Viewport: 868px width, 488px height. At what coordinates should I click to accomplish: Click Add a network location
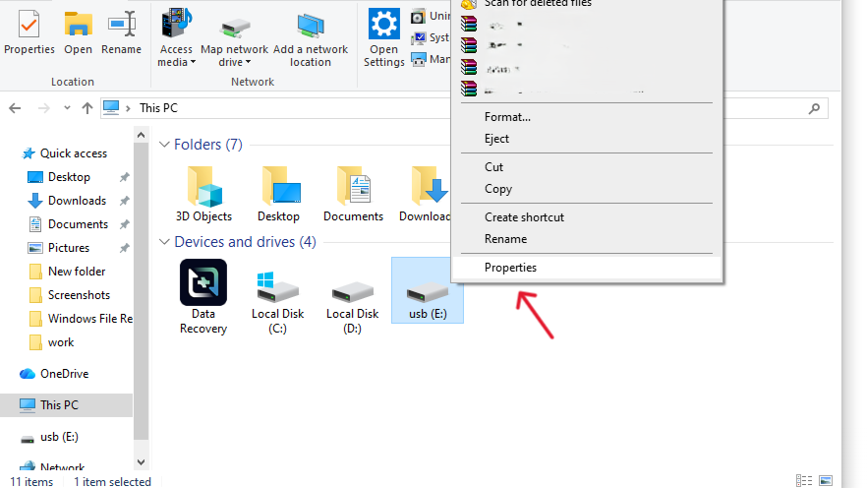click(x=311, y=38)
